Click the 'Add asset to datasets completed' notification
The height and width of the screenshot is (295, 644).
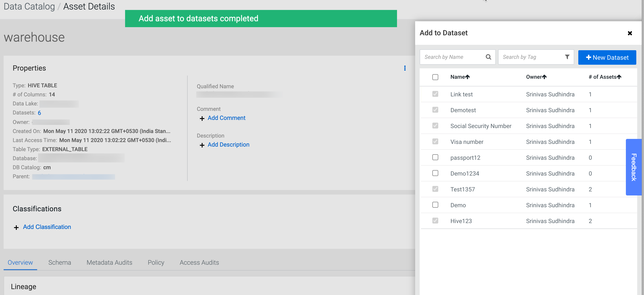[261, 19]
